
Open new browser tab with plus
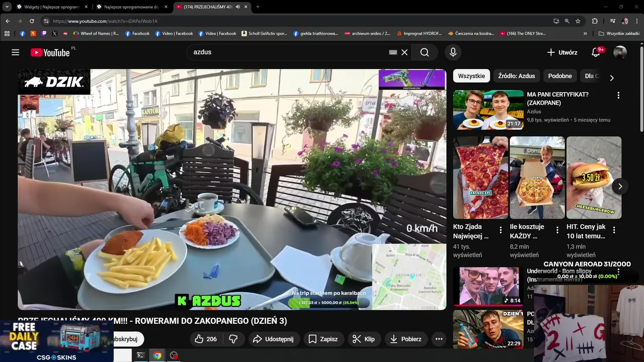pyautogui.click(x=258, y=7)
